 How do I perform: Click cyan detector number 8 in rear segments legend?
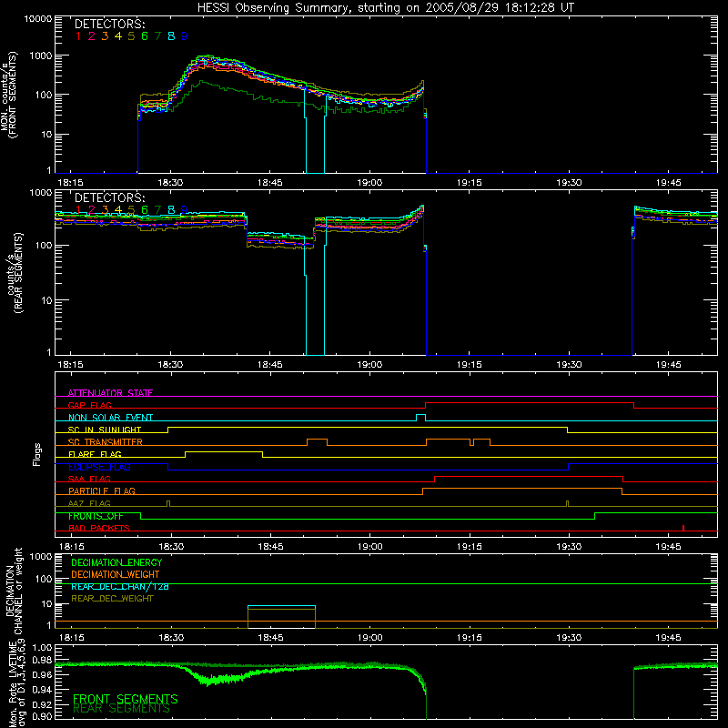[x=171, y=210]
